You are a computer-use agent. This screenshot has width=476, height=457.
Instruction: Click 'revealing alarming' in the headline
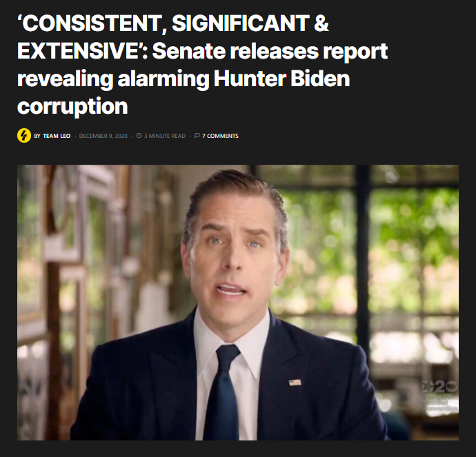(113, 79)
